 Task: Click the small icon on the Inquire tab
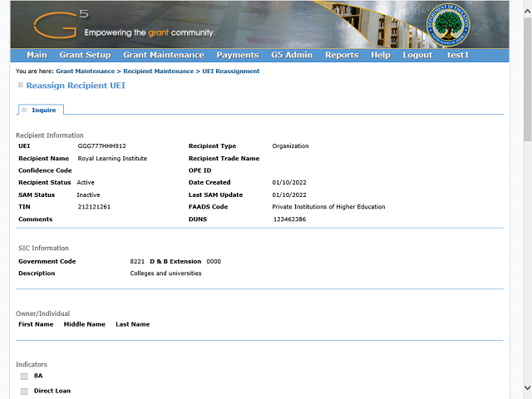pos(24,110)
